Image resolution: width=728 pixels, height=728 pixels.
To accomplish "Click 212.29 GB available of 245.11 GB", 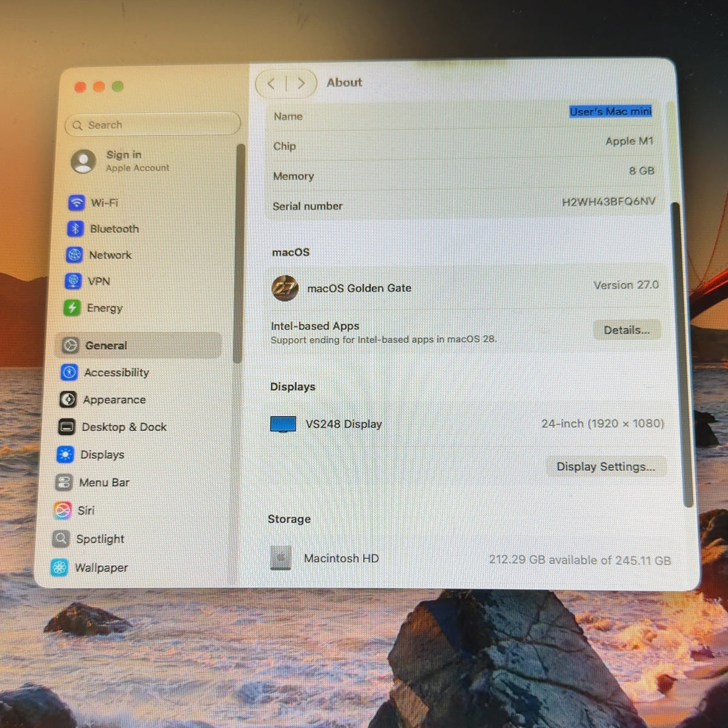I will (580, 560).
